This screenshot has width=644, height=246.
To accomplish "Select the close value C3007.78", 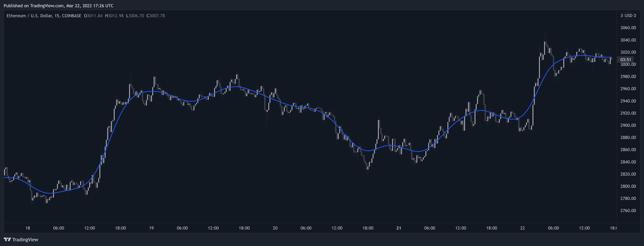I will coord(156,16).
